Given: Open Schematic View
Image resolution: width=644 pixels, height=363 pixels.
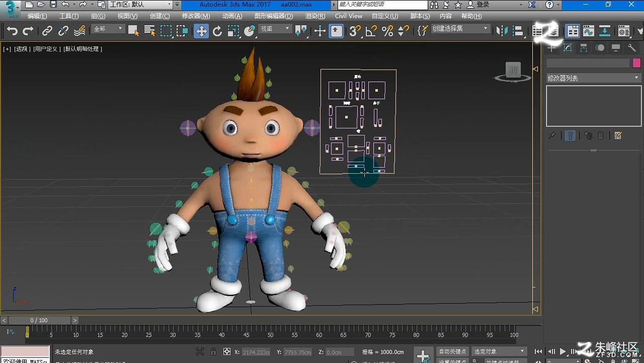Looking at the screenshot, I should 605,31.
